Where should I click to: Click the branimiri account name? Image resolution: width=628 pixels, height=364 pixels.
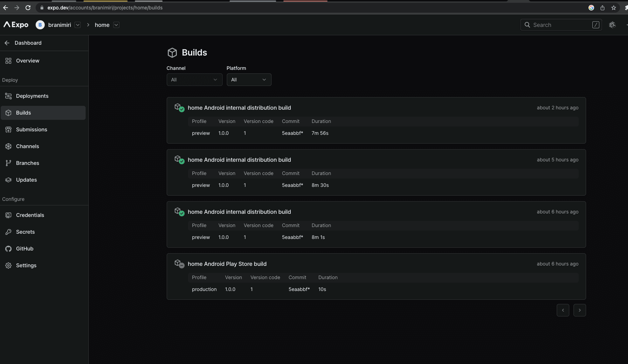tap(59, 25)
